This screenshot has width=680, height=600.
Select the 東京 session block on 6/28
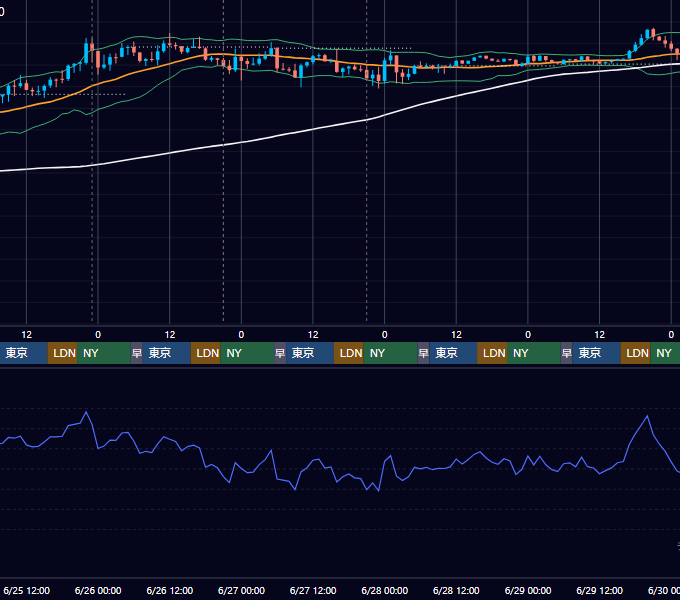453,353
